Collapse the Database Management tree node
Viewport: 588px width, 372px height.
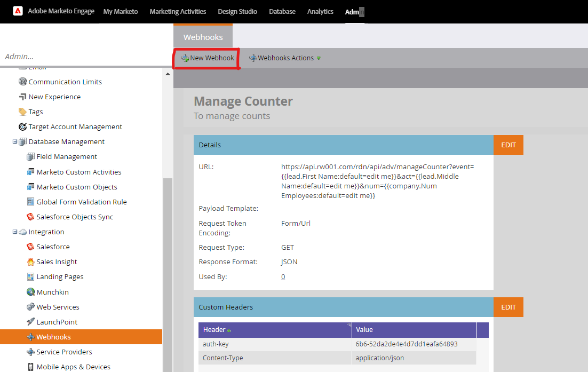pyautogui.click(x=14, y=141)
